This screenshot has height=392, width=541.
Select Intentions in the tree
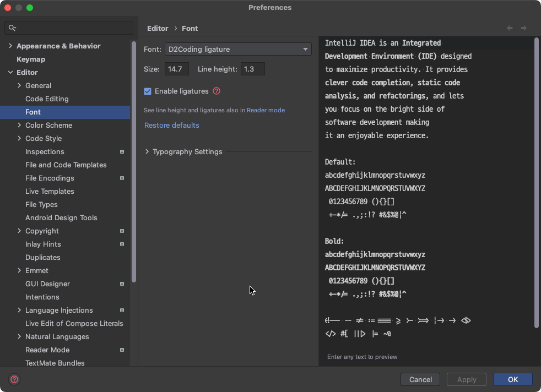(x=42, y=297)
